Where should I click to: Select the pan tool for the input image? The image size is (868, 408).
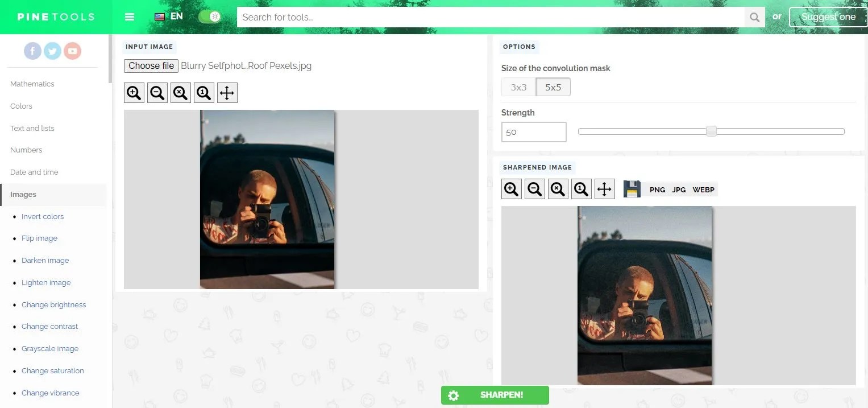227,92
